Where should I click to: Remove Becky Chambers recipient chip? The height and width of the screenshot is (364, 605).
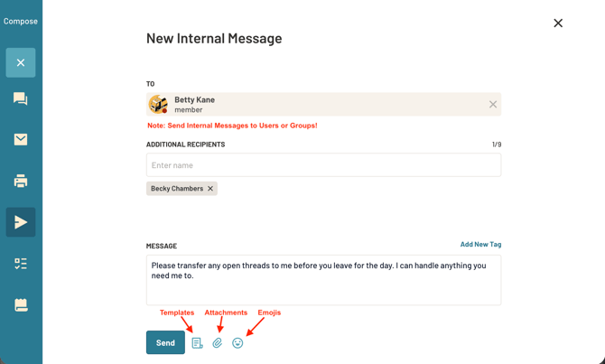tap(210, 189)
